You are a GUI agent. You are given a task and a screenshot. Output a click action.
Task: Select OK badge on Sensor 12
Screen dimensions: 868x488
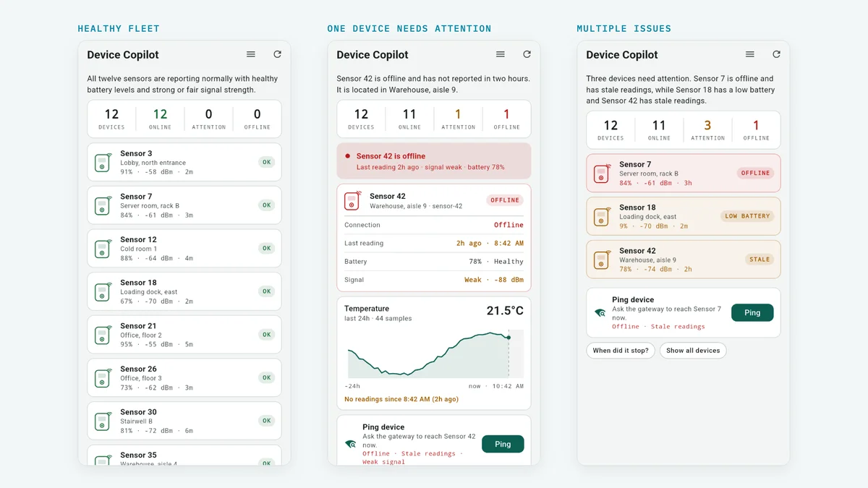click(267, 248)
